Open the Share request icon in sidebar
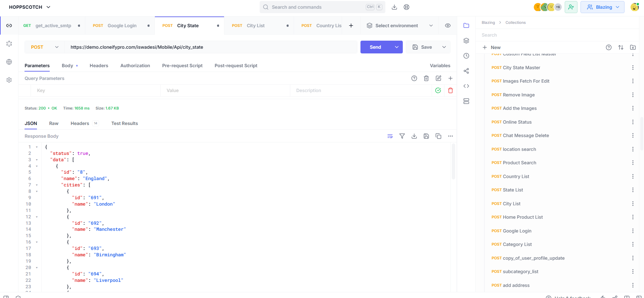The image size is (644, 298). click(x=466, y=71)
